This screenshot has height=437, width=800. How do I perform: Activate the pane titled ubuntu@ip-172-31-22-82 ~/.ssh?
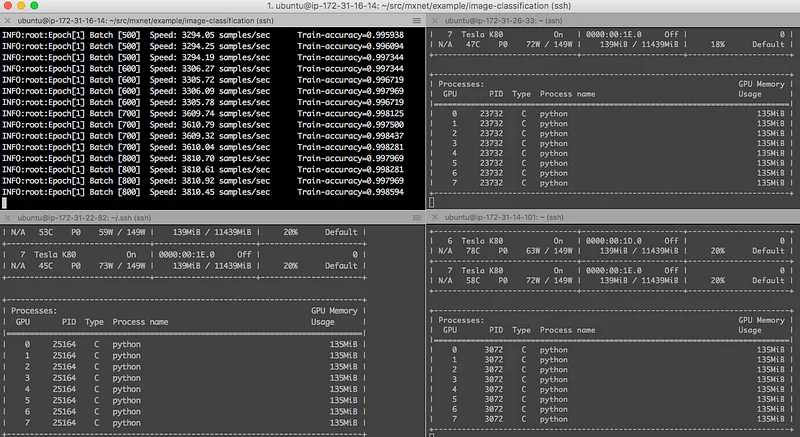pos(84,218)
